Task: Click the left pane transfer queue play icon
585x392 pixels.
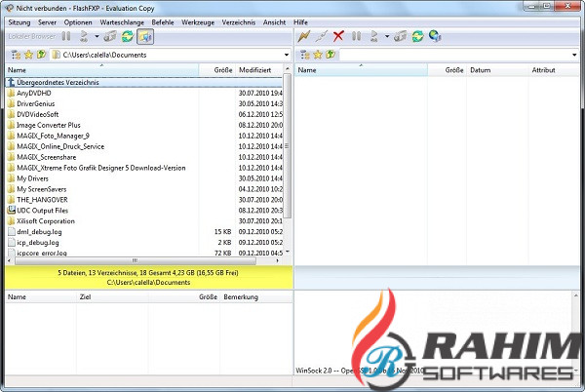Action: pyautogui.click(x=84, y=36)
